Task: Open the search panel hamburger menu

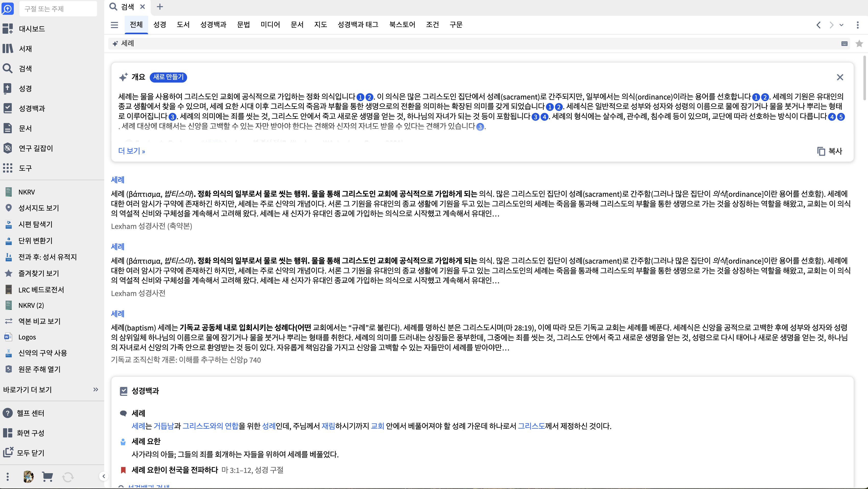Action: (x=114, y=25)
